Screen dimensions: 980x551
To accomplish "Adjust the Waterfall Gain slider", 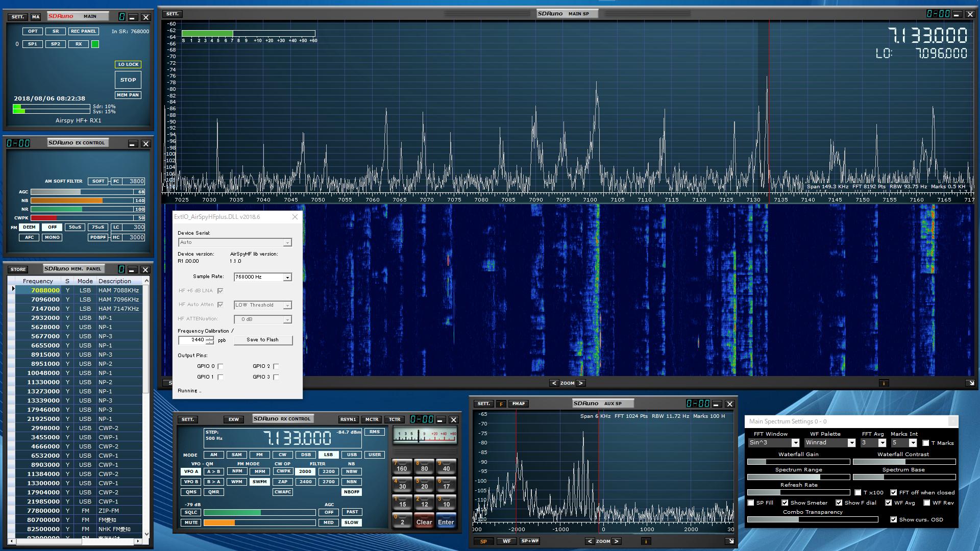I will (x=798, y=462).
